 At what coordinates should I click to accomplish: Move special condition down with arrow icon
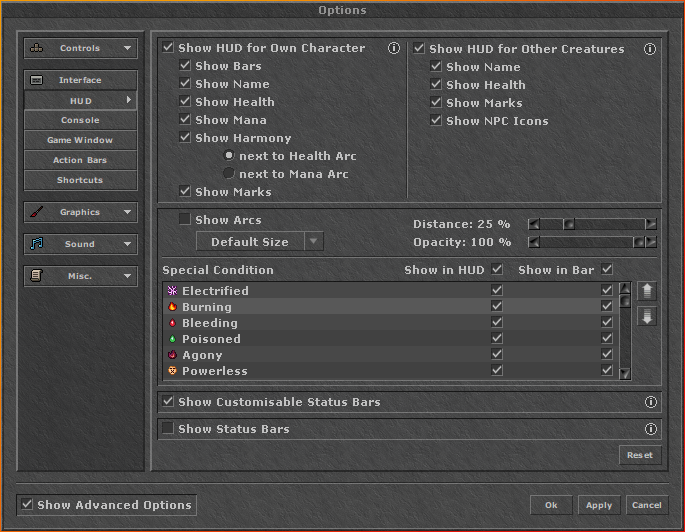tap(646, 316)
